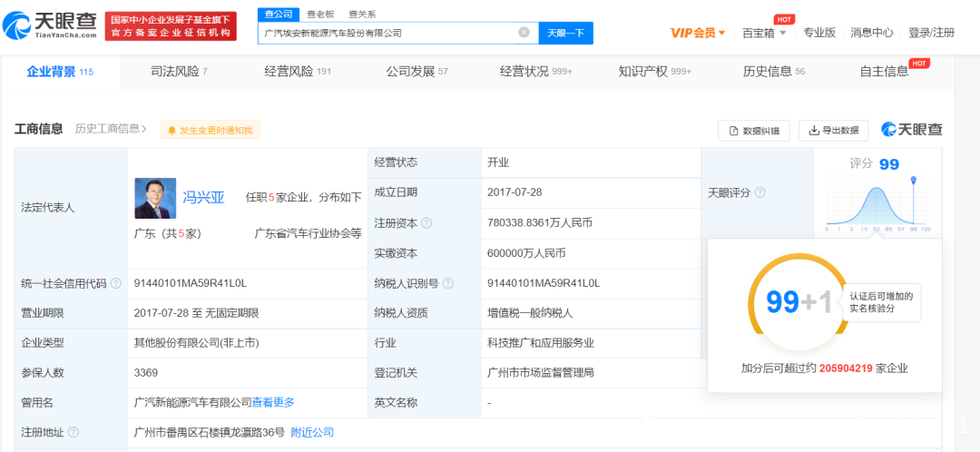The width and height of the screenshot is (980, 452).
Task: Switch to the 司法风险 tab
Action: 180,72
